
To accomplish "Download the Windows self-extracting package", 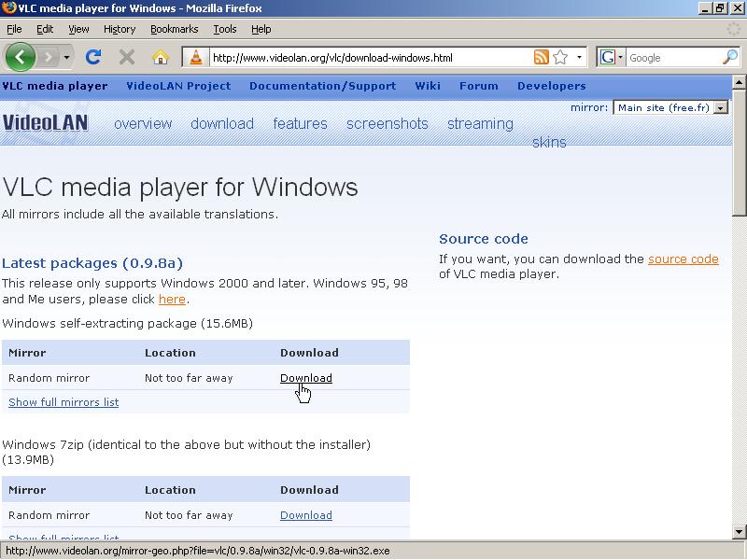I will pos(305,378).
